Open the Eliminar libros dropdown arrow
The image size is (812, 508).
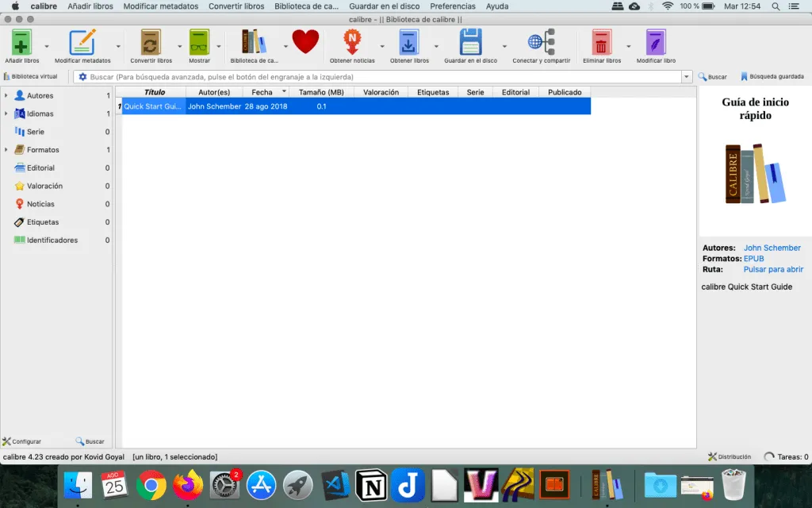coord(629,46)
